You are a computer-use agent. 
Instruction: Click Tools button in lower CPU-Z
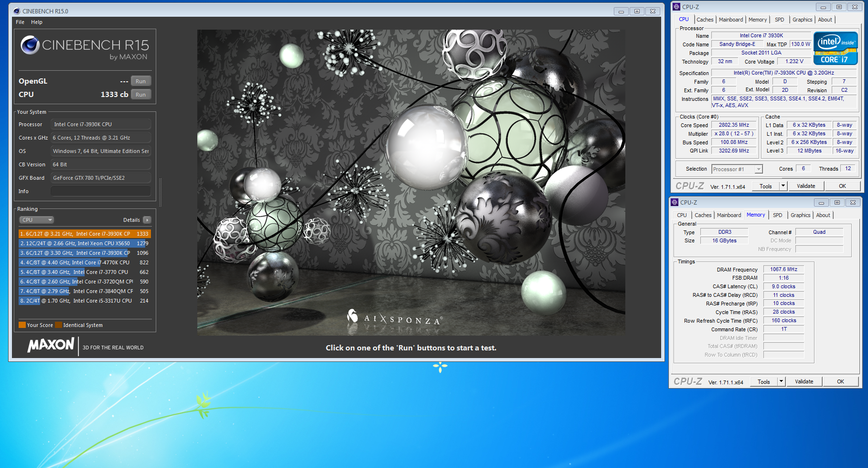pyautogui.click(x=764, y=381)
